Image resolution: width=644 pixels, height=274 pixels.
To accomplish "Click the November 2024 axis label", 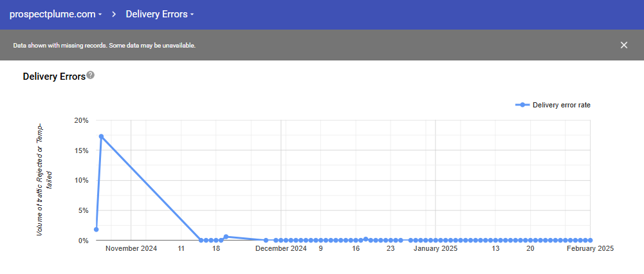I will (x=131, y=248).
